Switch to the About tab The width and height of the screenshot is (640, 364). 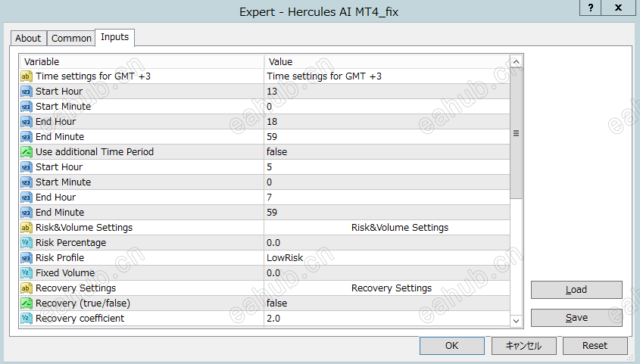28,39
